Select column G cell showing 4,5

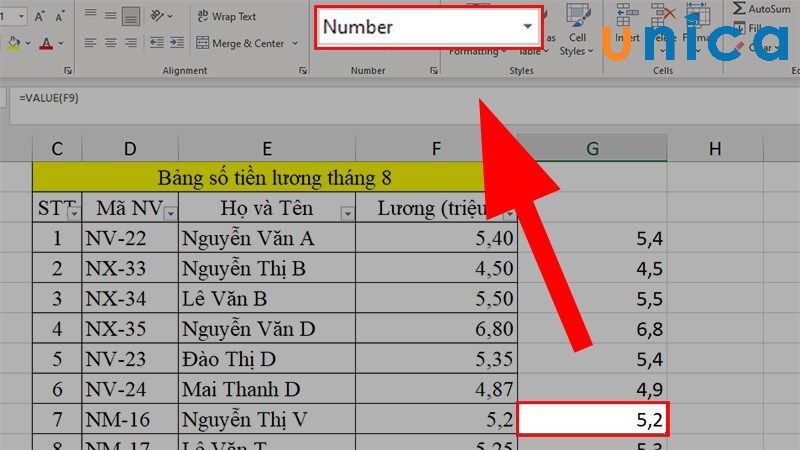click(592, 268)
